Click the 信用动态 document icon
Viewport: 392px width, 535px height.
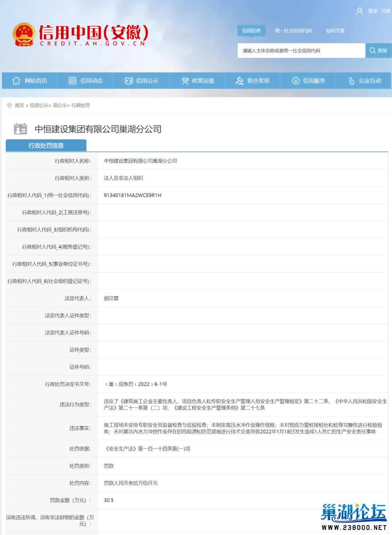point(73,81)
